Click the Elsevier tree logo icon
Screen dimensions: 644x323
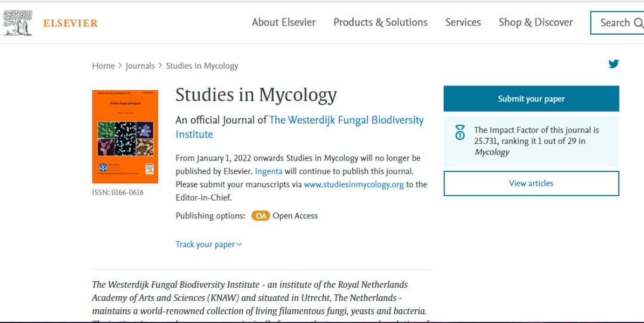point(17,23)
